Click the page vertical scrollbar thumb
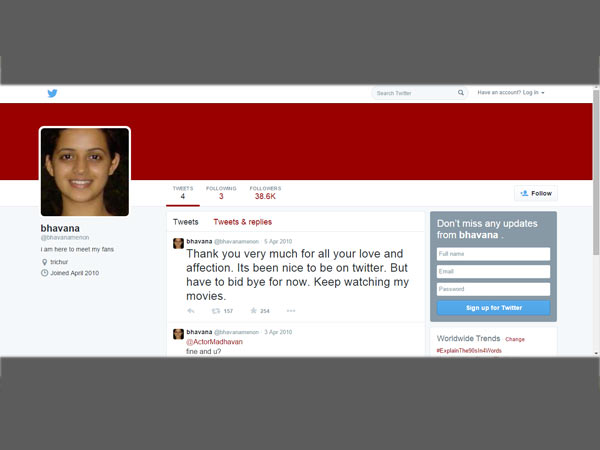This screenshot has width=600, height=450. [x=596, y=172]
